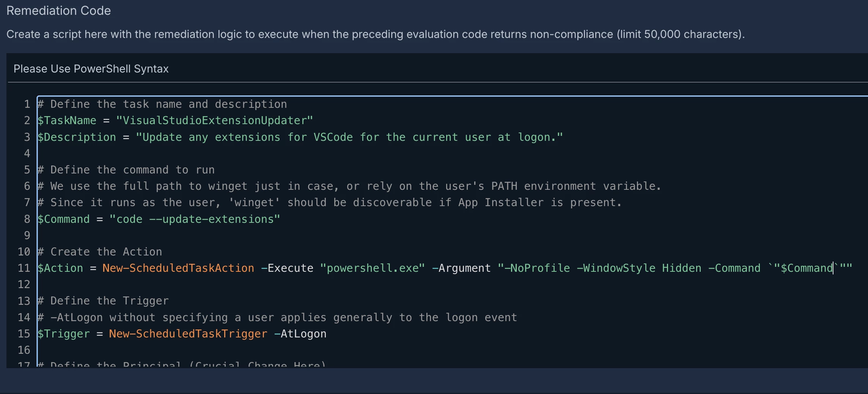Screen dimensions: 868x394
Task: Click line number 9 in the gutter
Action: [27, 235]
